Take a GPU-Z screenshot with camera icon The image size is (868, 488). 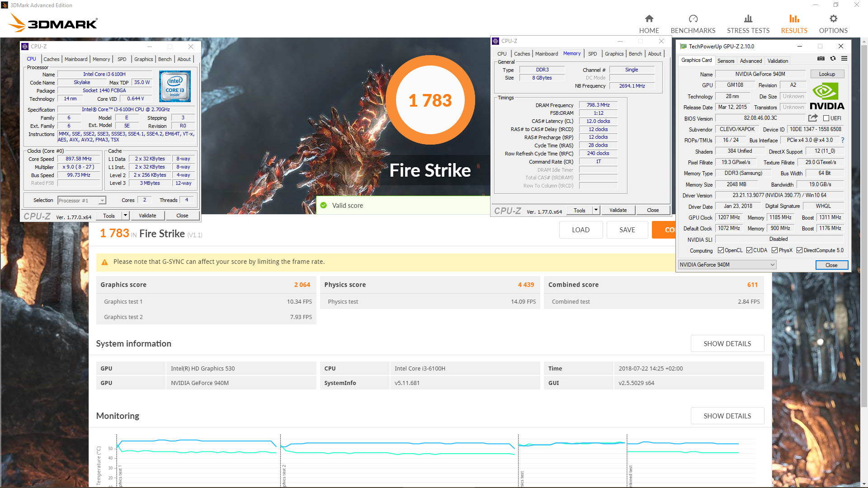[821, 58]
